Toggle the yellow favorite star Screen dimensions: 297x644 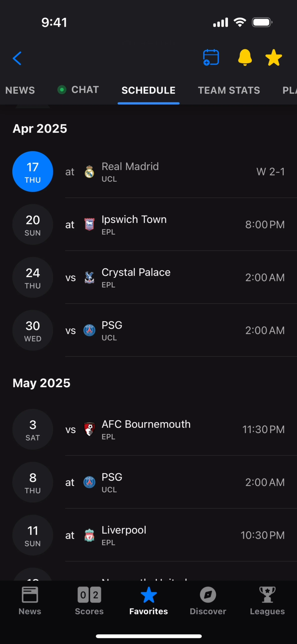pyautogui.click(x=273, y=58)
